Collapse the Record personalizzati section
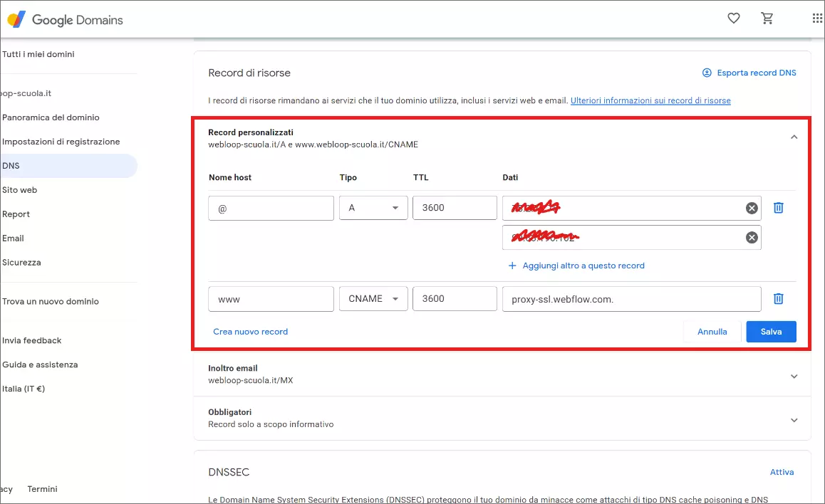Viewport: 825px width, 504px height. [794, 137]
